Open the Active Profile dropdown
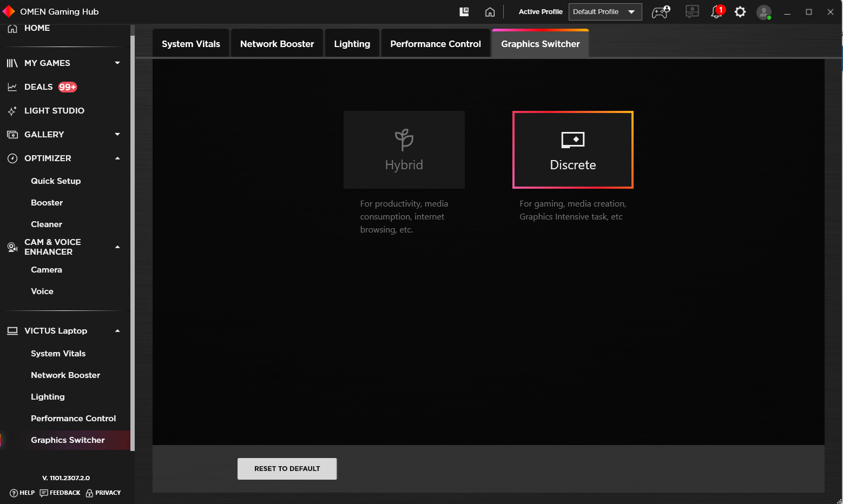 click(605, 12)
